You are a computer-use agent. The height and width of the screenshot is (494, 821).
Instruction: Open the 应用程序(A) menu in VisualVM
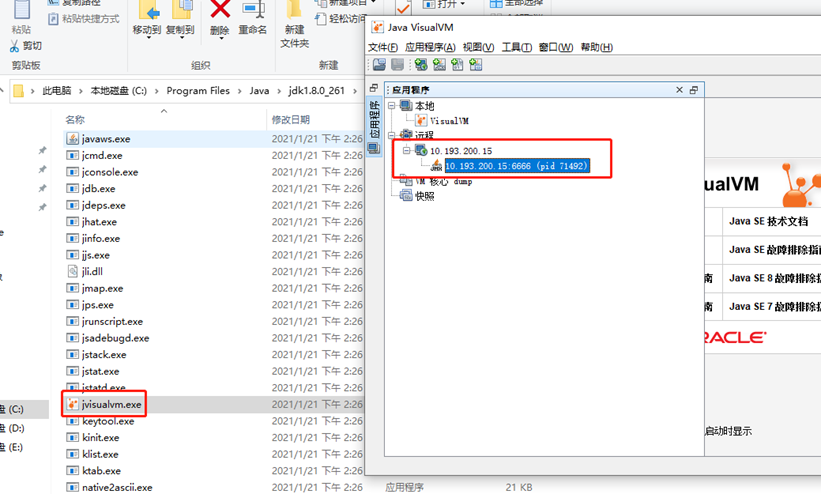(430, 47)
